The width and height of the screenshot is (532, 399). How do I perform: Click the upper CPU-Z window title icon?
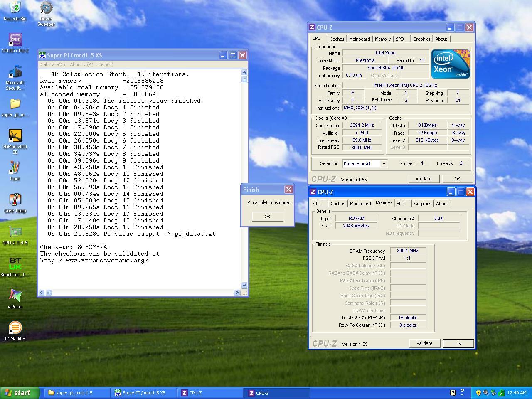pyautogui.click(x=312, y=27)
